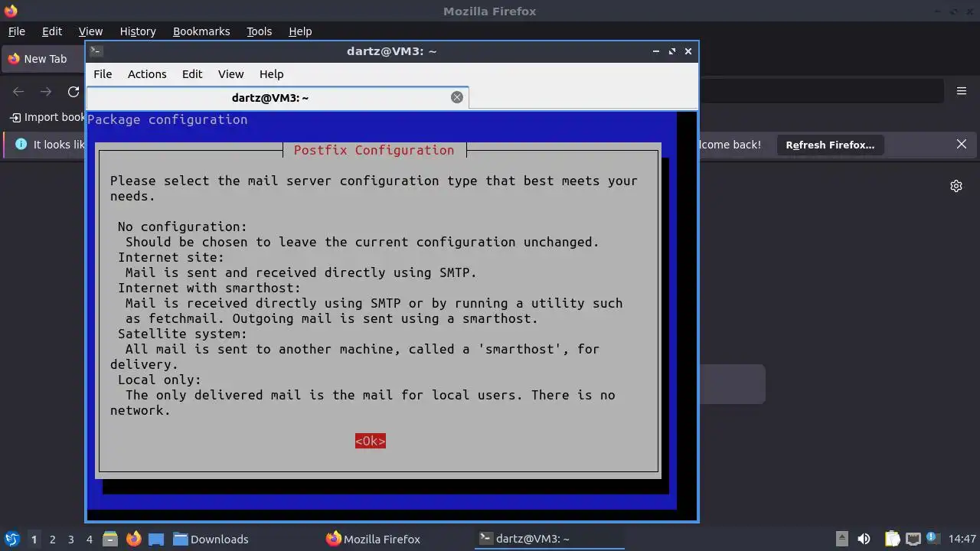Click Import bookmarks link in Firefox
Image resolution: width=980 pixels, height=551 pixels.
pos(47,117)
